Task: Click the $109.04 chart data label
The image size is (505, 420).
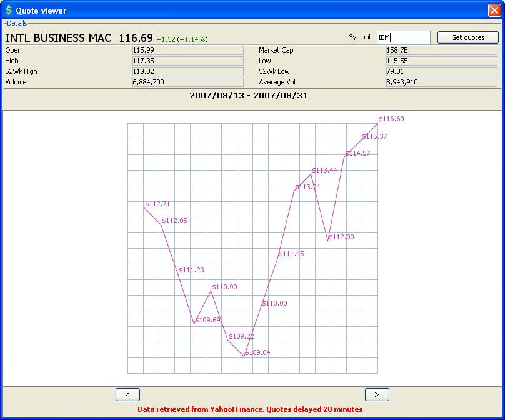Action: 257,352
